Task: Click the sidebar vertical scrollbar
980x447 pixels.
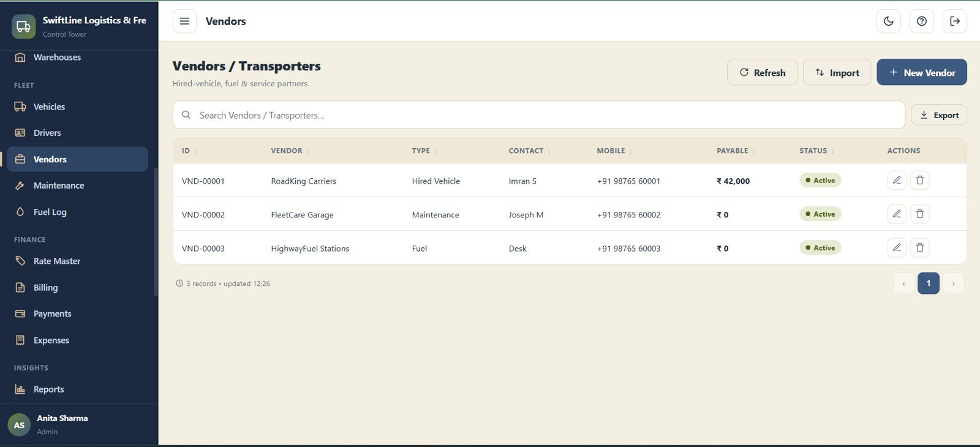Action: pos(156,231)
